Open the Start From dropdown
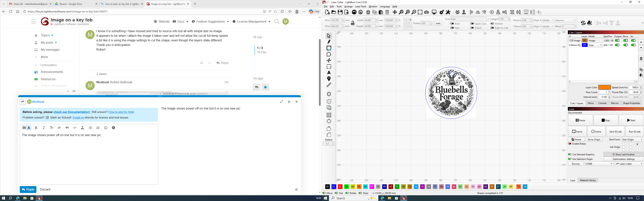The image size is (644, 201). click(x=632, y=140)
